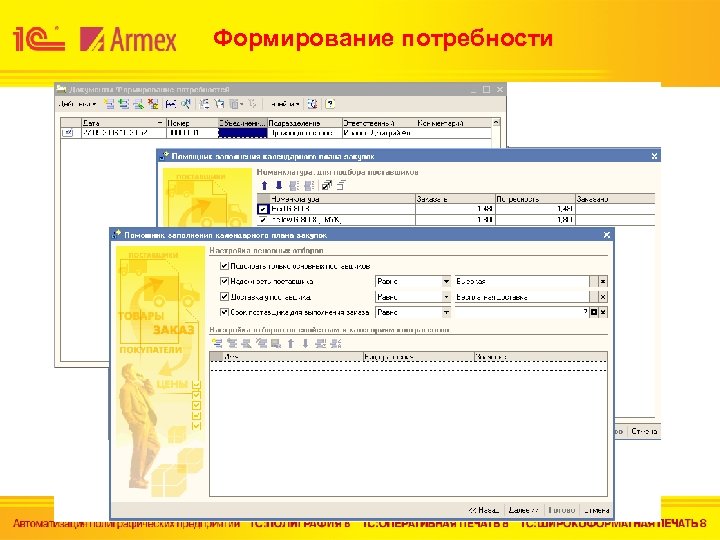
Task: Click Номер column header in documents list
Action: pyautogui.click(x=191, y=123)
